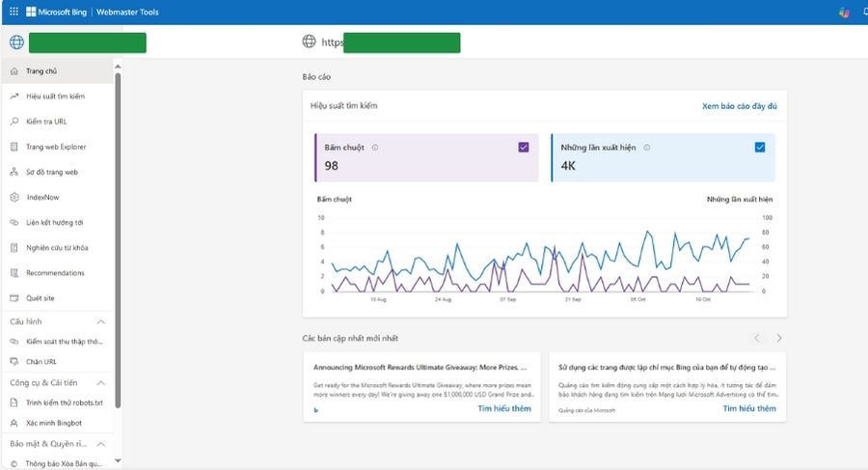Click the robots.txt tester icon
868x470 pixels.
tap(14, 402)
